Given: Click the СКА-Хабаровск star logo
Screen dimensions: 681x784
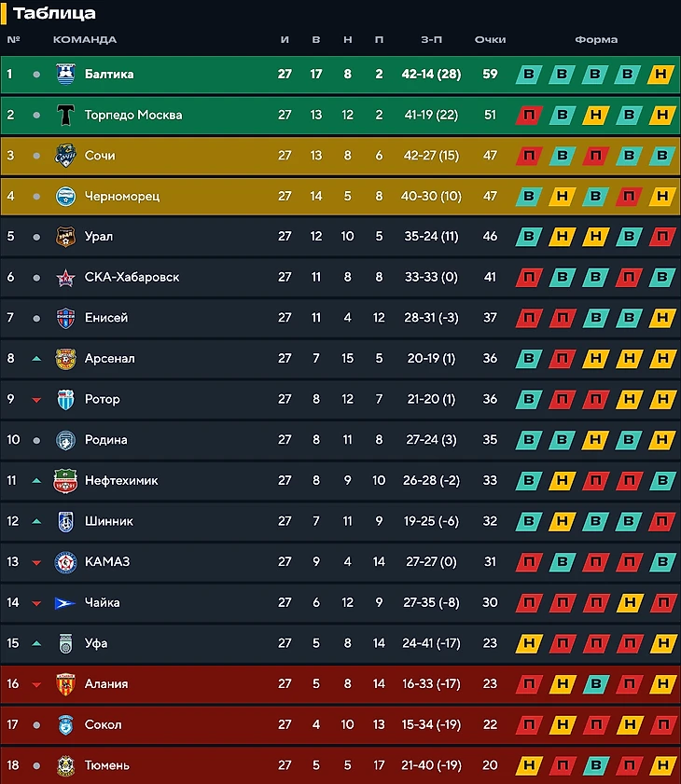Looking at the screenshot, I should [x=65, y=277].
